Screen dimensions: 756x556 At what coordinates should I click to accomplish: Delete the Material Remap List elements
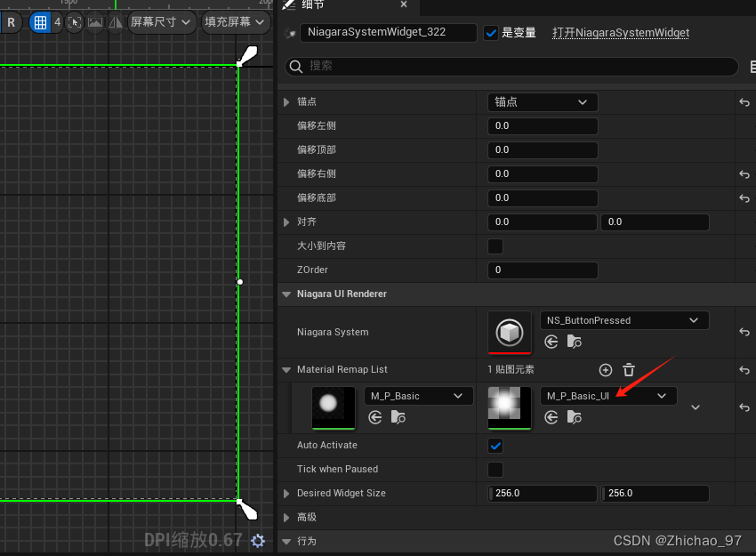(x=628, y=370)
